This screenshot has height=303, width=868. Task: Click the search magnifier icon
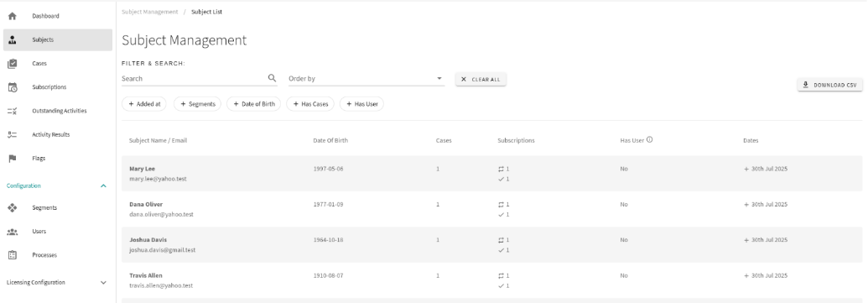[x=272, y=78]
